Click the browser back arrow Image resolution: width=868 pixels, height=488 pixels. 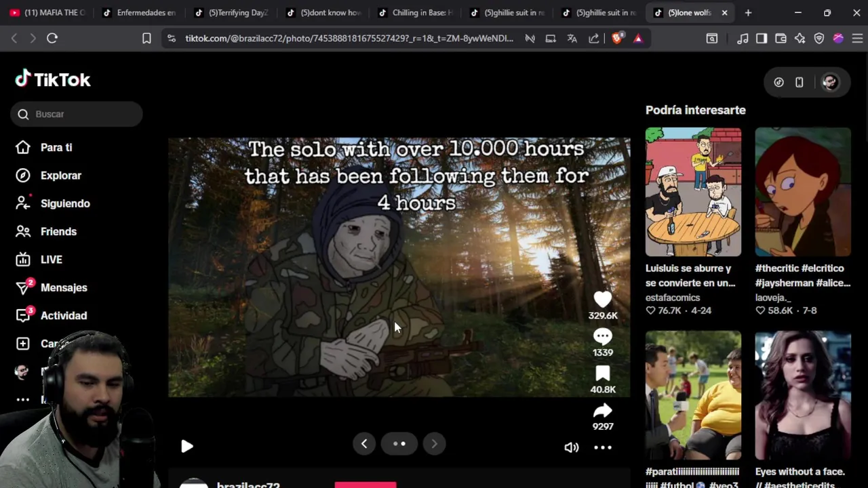pos(14,38)
